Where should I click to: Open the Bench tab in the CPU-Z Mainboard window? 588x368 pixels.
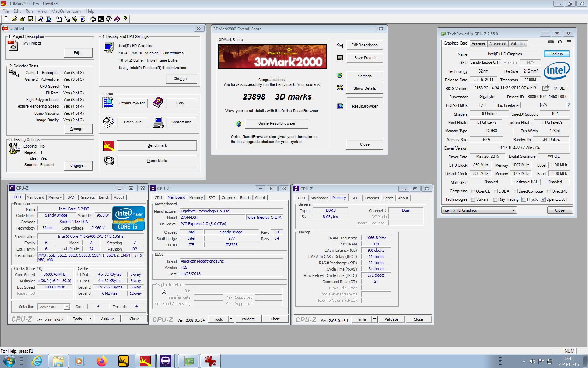tap(245, 198)
